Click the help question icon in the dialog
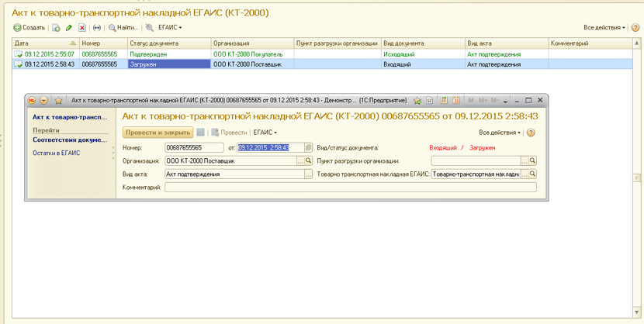Image resolution: width=644 pixels, height=324 pixels. (531, 133)
